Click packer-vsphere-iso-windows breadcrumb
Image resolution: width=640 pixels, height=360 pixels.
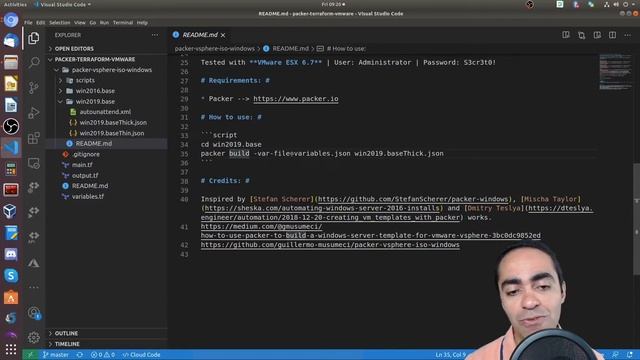click(x=214, y=49)
